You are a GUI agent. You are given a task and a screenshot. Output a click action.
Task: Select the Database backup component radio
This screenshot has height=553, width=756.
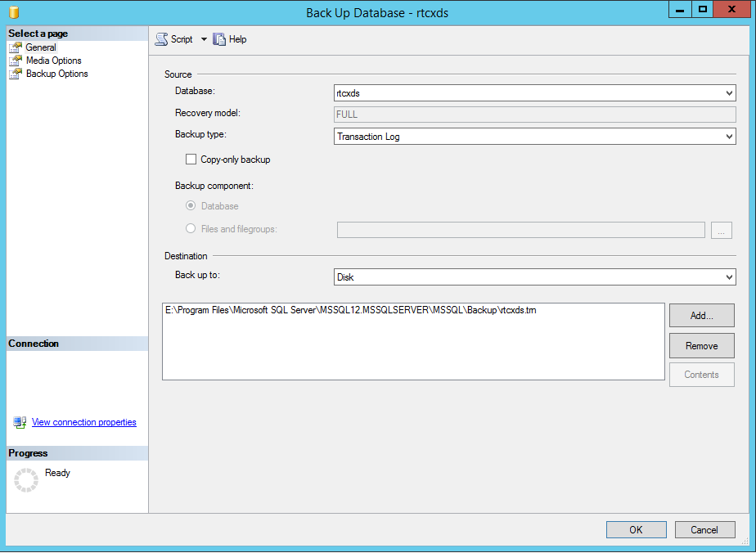point(191,206)
